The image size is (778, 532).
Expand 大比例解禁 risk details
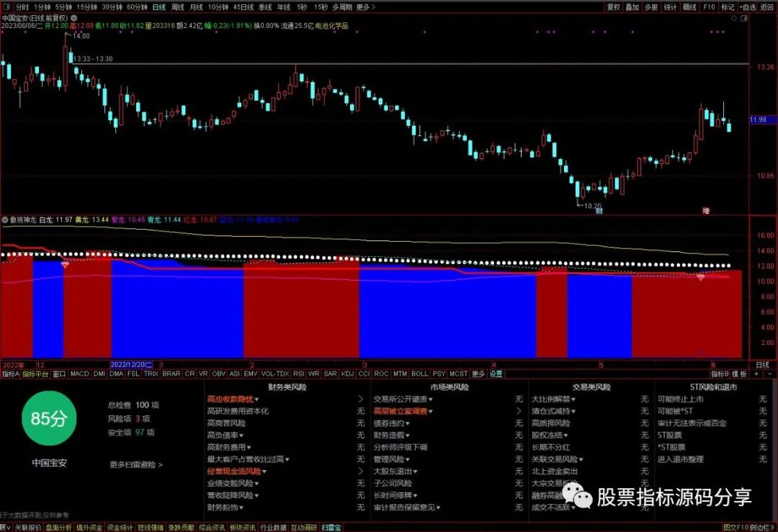click(x=554, y=399)
